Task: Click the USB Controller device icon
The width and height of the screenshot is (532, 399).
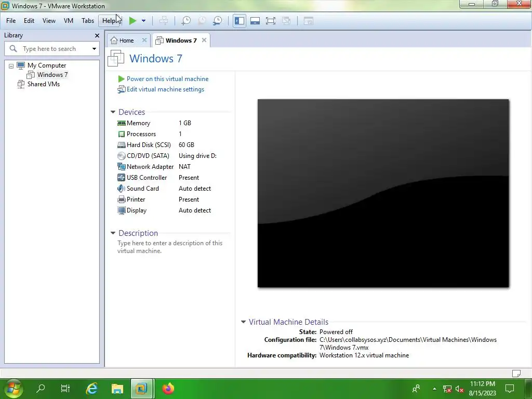Action: click(121, 178)
